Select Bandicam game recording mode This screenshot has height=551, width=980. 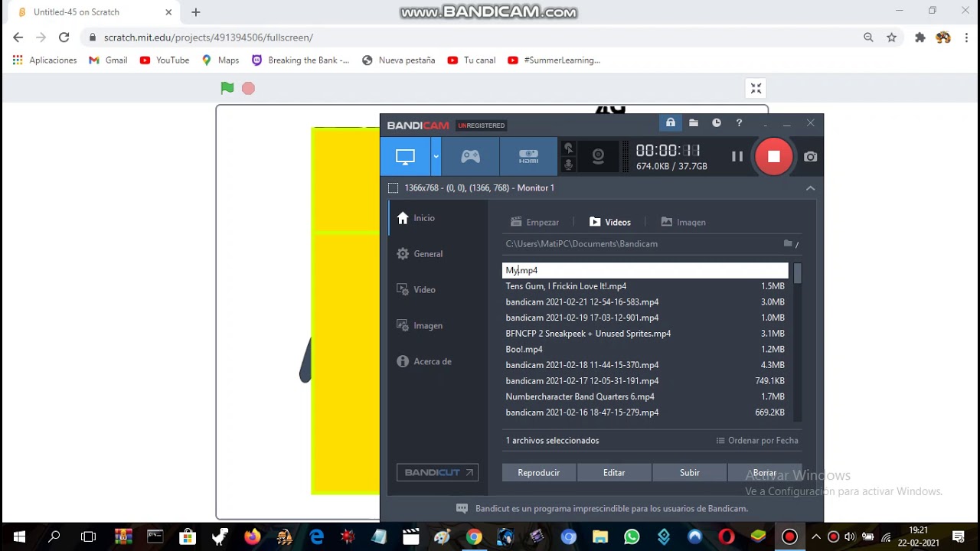[x=470, y=156]
